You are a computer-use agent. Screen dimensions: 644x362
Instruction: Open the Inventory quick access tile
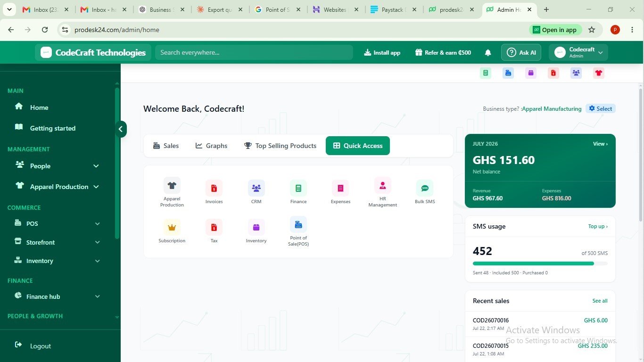[x=256, y=231]
